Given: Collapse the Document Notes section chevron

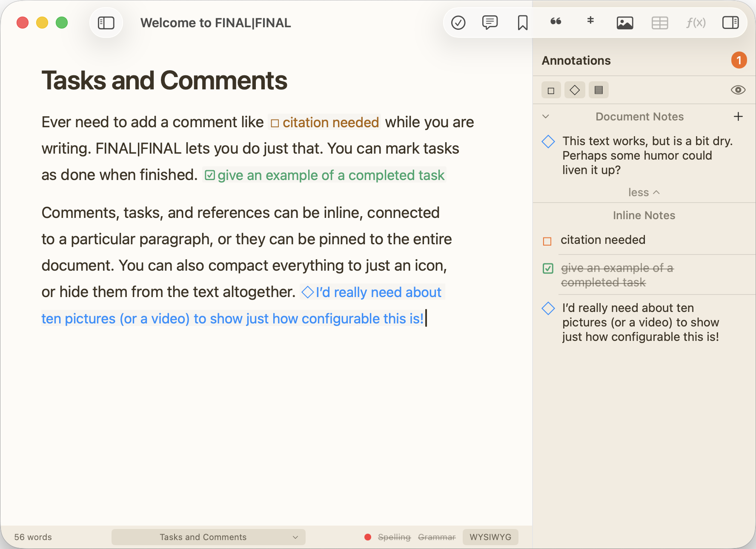Looking at the screenshot, I should [x=546, y=117].
